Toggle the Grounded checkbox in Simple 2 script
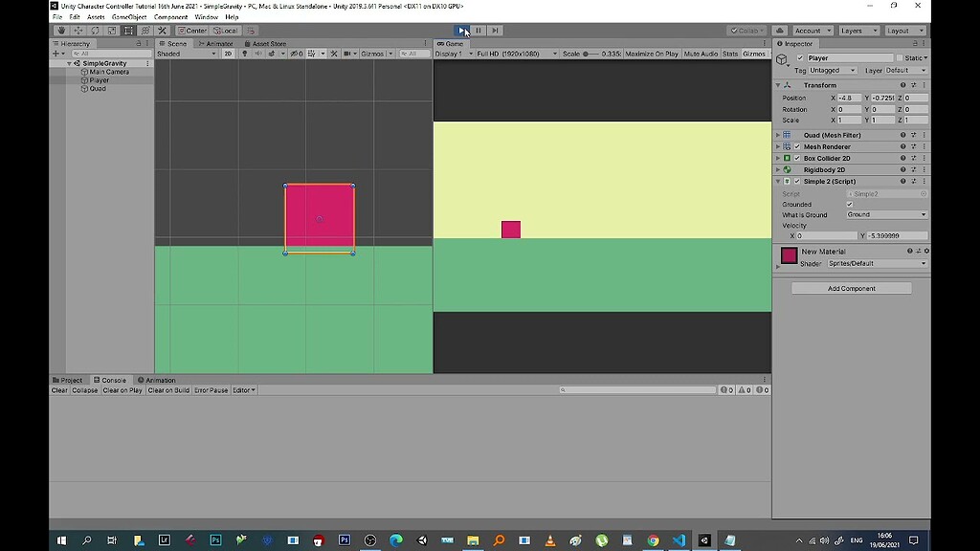The height and width of the screenshot is (551, 980). pyautogui.click(x=852, y=203)
